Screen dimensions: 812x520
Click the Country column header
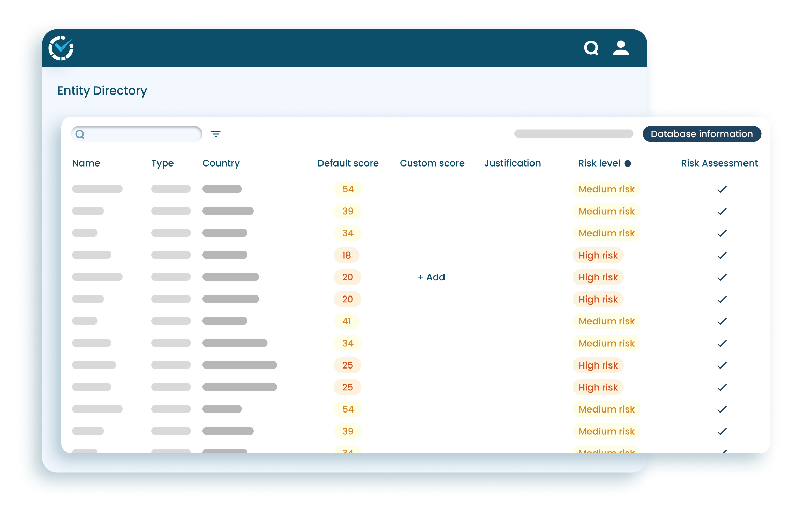pyautogui.click(x=221, y=163)
